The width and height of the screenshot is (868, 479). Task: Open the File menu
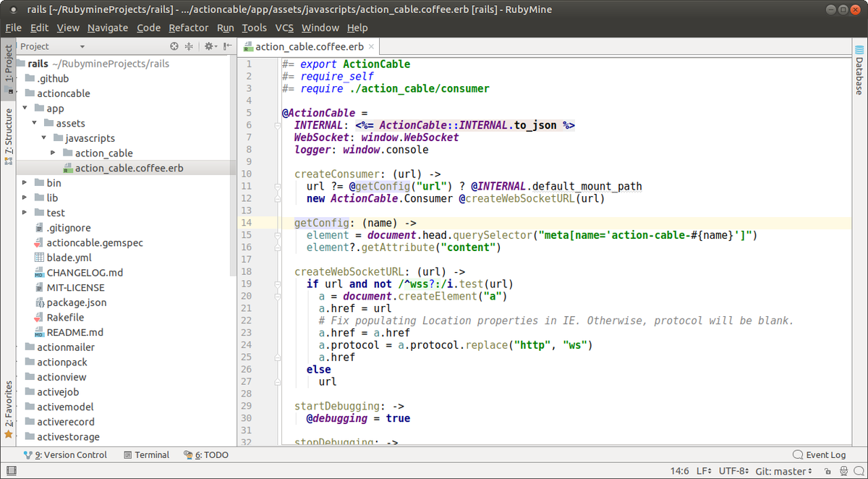tap(14, 27)
